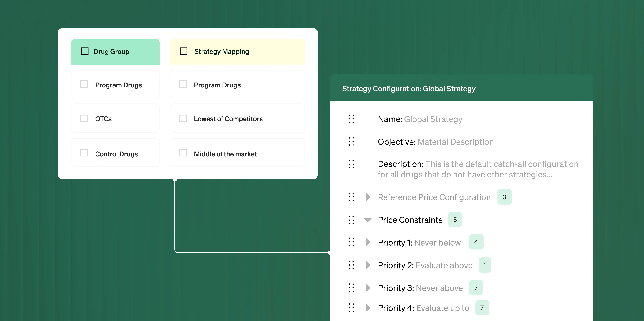Viewport: 644px width, 321px height.
Task: Click drag handle beside Priority 3 row
Action: click(351, 288)
